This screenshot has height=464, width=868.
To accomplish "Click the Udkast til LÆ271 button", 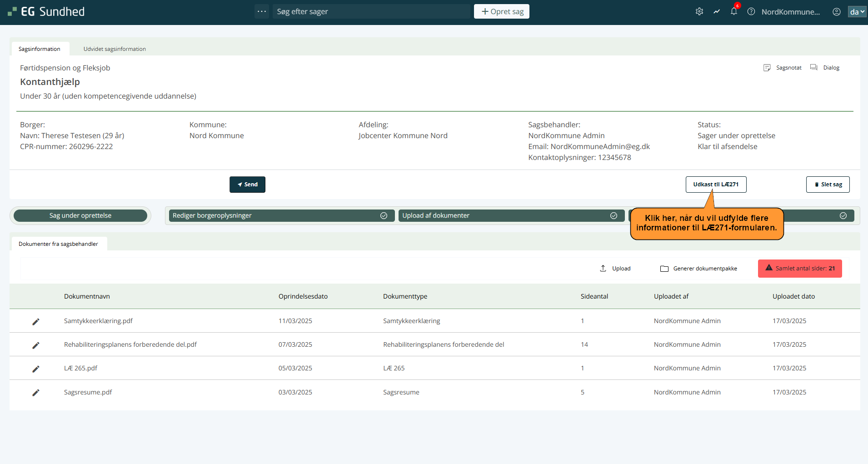I will 716,185.
